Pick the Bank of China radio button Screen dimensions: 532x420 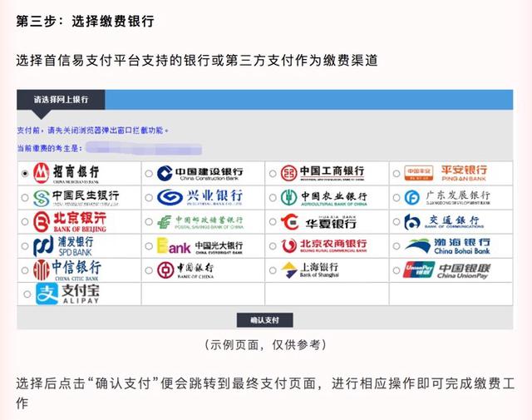[149, 270]
